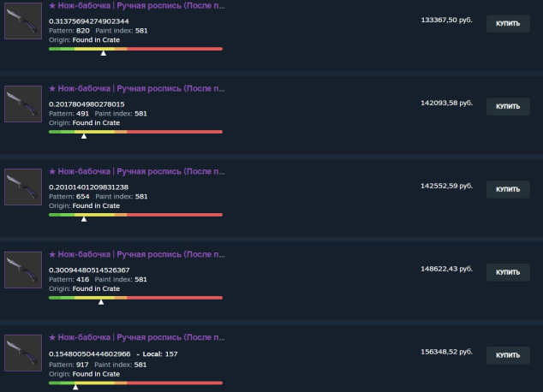Buy the knife priced 148622,43 руб.

[508, 272]
